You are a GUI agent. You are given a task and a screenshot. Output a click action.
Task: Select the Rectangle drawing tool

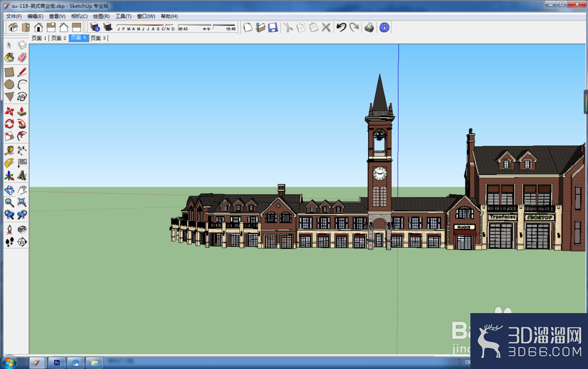[x=9, y=72]
